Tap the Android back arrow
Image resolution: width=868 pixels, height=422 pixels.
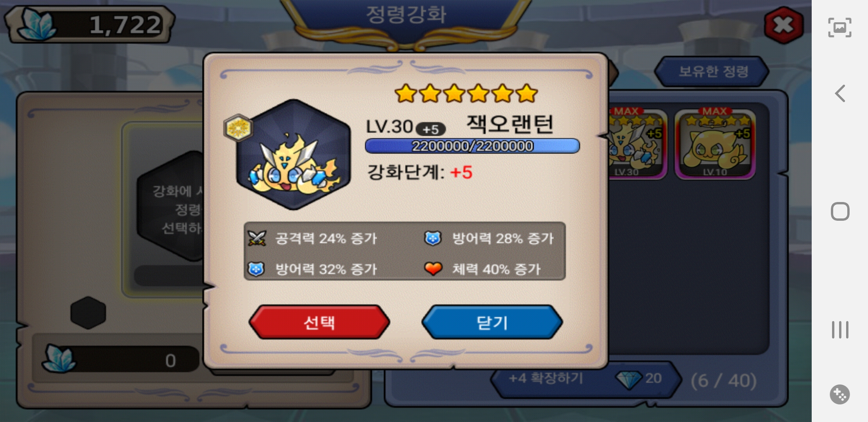click(x=840, y=93)
